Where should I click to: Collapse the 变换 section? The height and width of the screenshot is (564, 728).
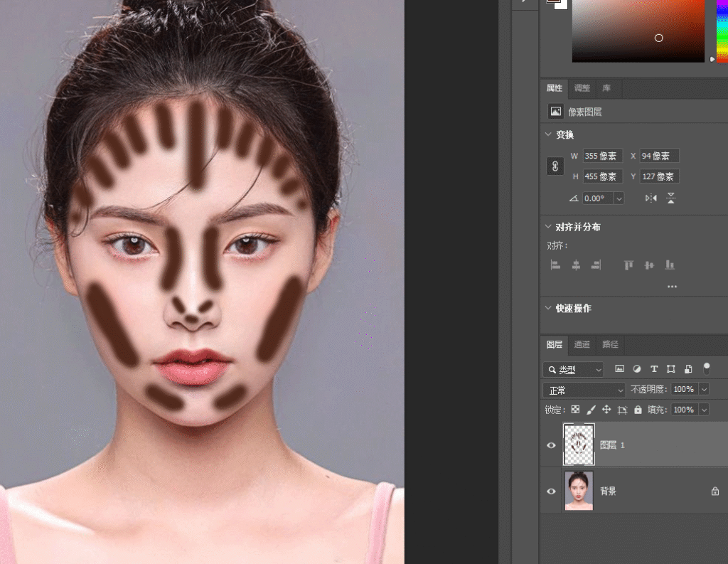(548, 134)
